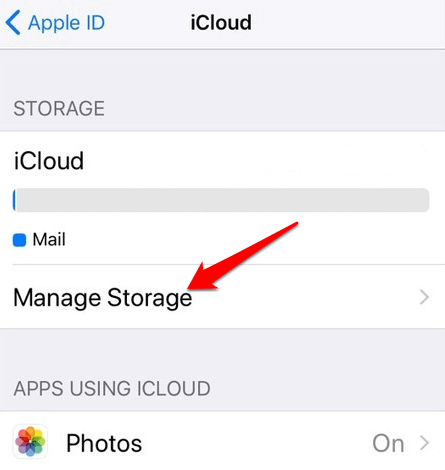This screenshot has height=470, width=445.
Task: Click the red arrow annotation
Action: (x=243, y=256)
